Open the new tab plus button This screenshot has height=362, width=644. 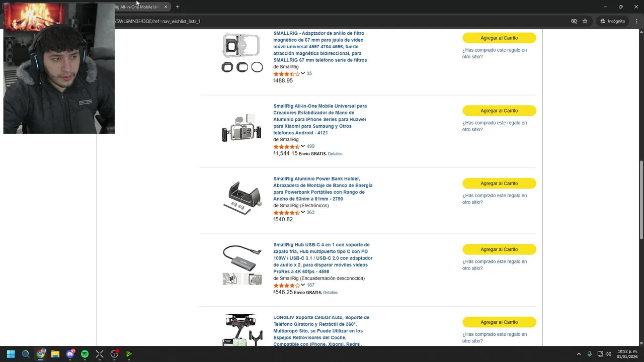(x=178, y=7)
